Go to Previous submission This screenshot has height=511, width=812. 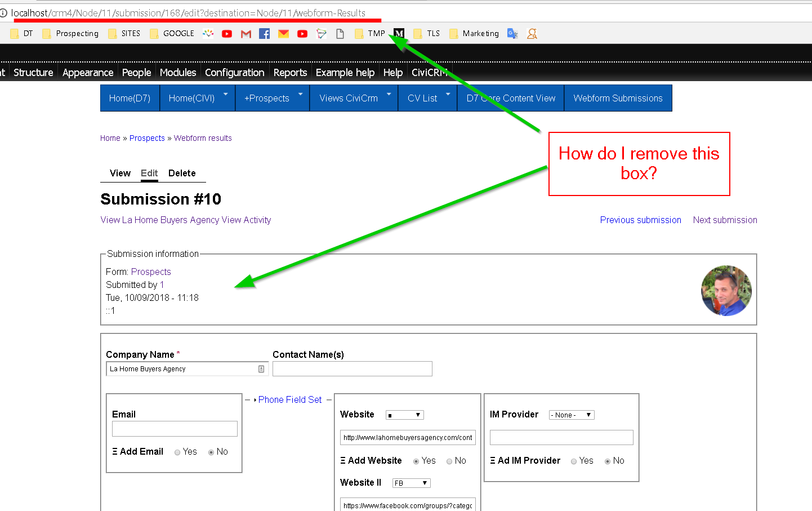coord(641,220)
